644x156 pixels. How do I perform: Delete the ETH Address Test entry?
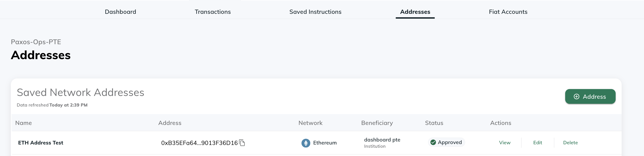(x=570, y=142)
